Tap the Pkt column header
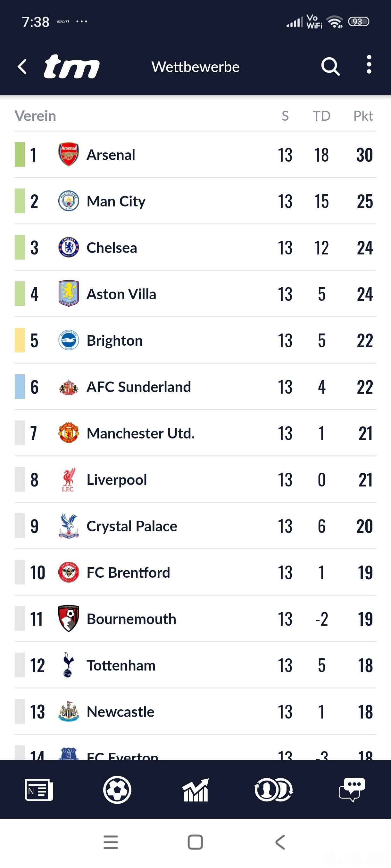Screen dimensions: 391x868 pos(363,116)
